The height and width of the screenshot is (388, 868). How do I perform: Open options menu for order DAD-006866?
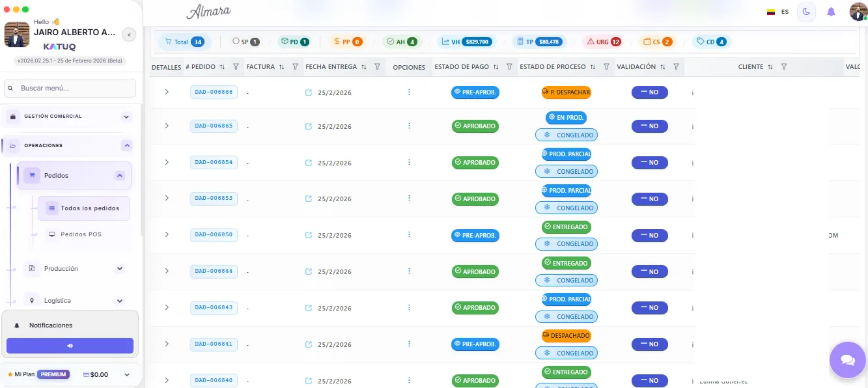(x=409, y=92)
